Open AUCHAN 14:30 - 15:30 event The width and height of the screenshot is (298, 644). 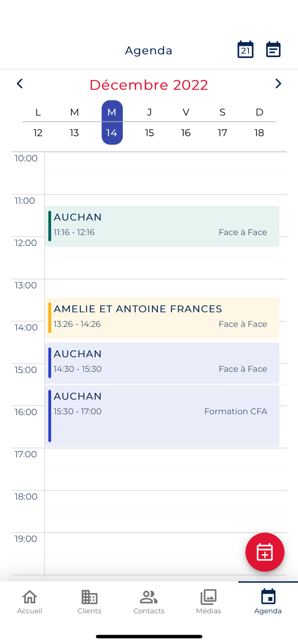point(162,363)
